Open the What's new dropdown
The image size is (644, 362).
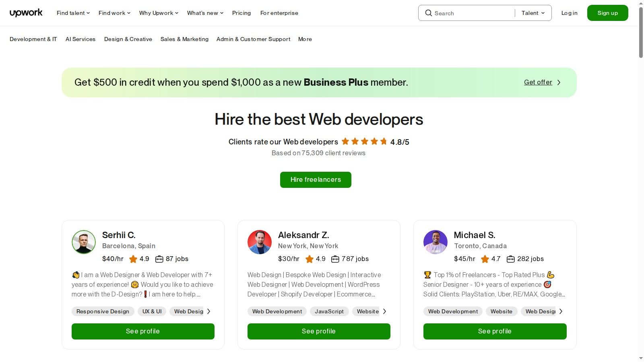click(x=205, y=13)
